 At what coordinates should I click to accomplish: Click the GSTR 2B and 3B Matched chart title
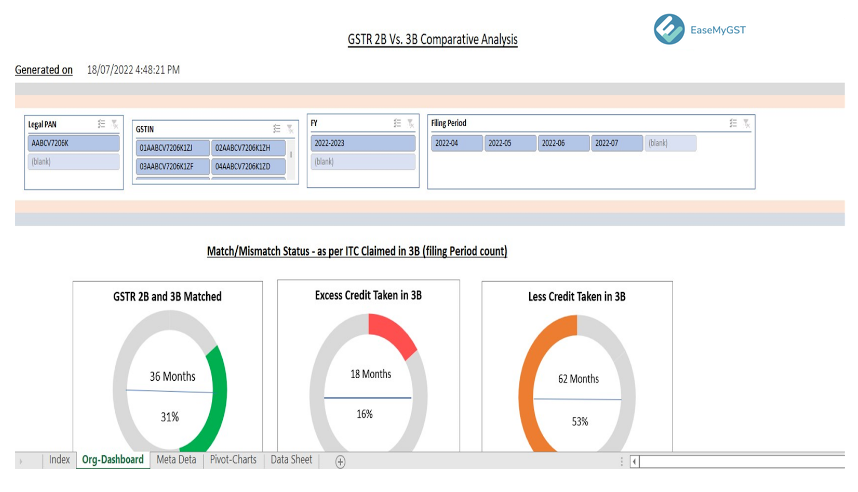point(167,297)
